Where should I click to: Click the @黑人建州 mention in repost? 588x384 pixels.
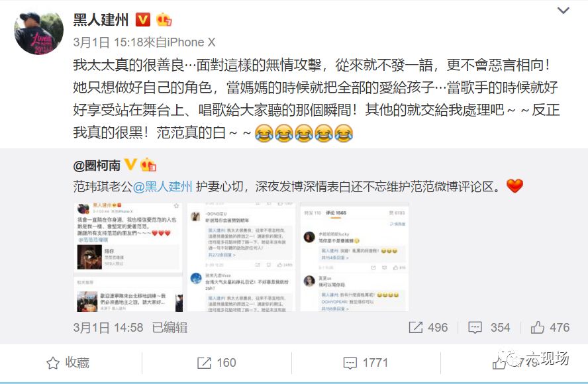click(162, 187)
